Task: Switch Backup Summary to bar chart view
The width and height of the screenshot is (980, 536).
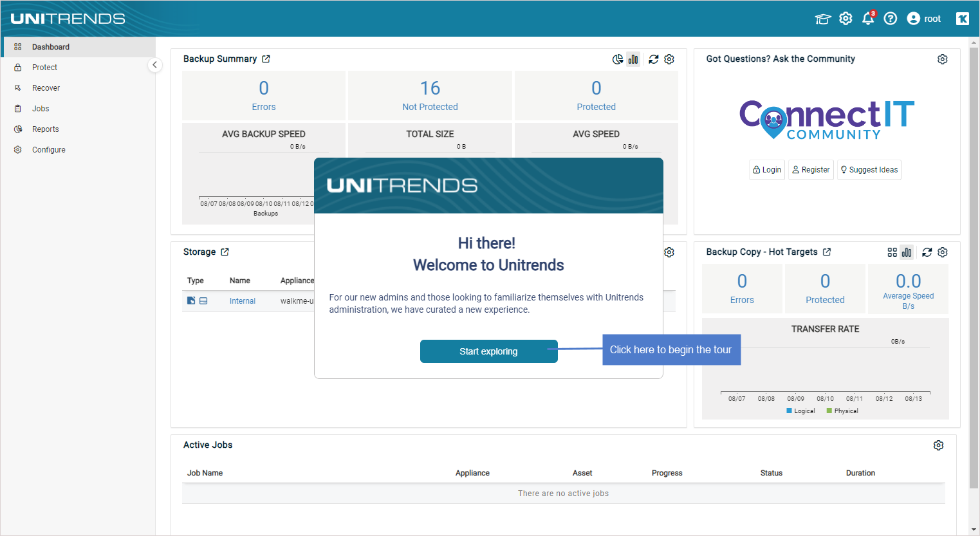Action: [x=634, y=59]
